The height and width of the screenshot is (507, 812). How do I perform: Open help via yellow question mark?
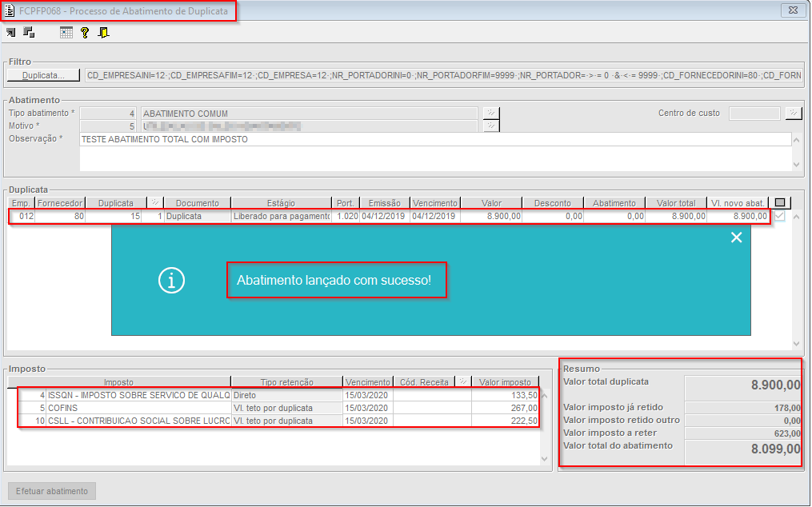click(85, 33)
